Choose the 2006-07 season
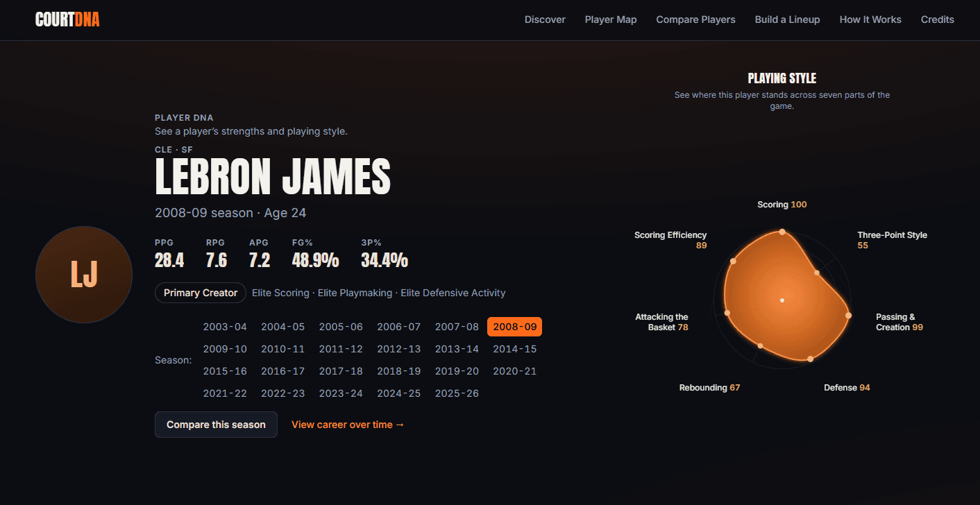This screenshot has width=980, height=505. tap(399, 327)
